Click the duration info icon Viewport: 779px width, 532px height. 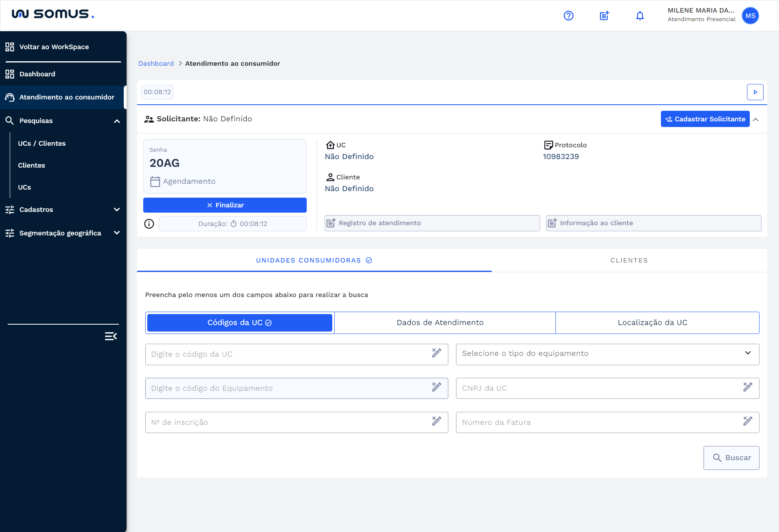(x=149, y=224)
